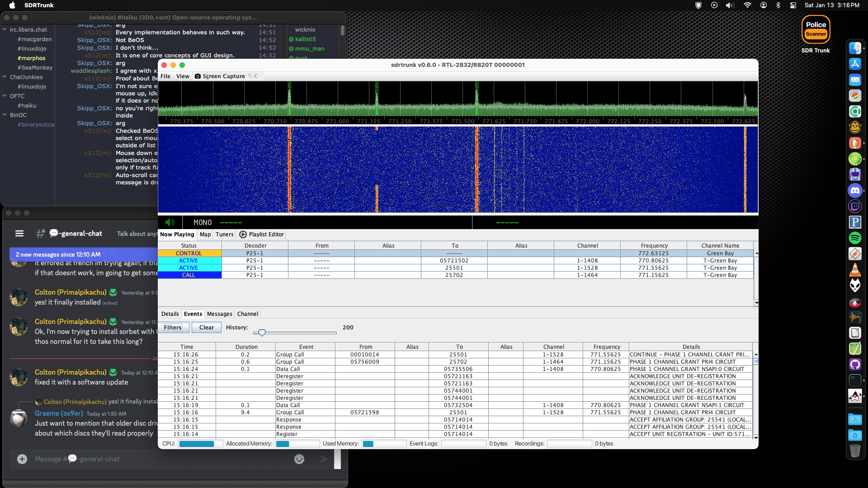The height and width of the screenshot is (488, 868).
Task: Switch to the Messages tab
Action: point(219,314)
